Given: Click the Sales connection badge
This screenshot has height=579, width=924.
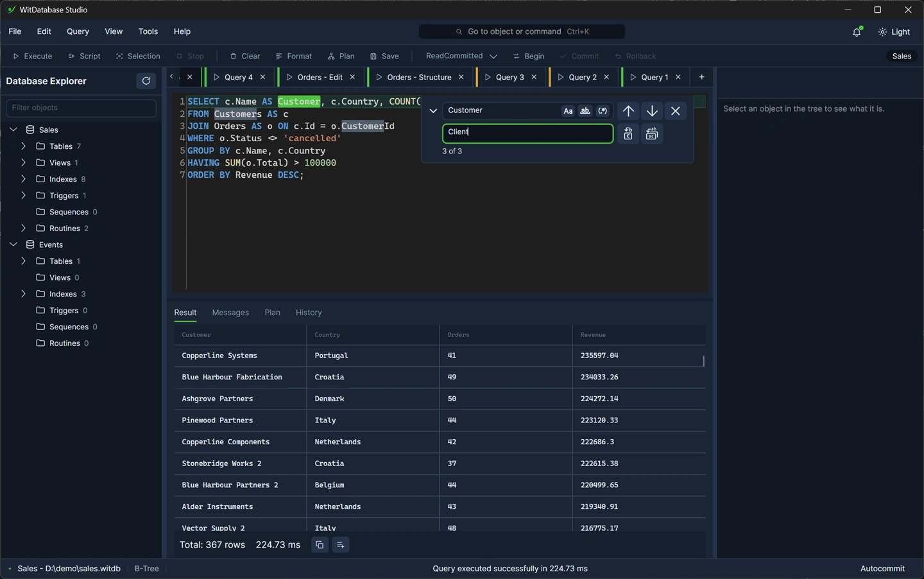Looking at the screenshot, I should point(902,56).
